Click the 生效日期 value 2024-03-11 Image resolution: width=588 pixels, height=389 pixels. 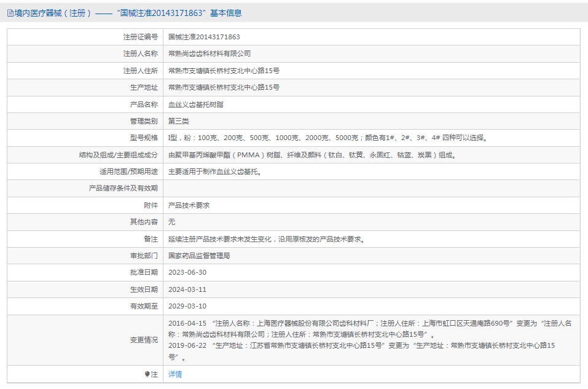tap(187, 289)
